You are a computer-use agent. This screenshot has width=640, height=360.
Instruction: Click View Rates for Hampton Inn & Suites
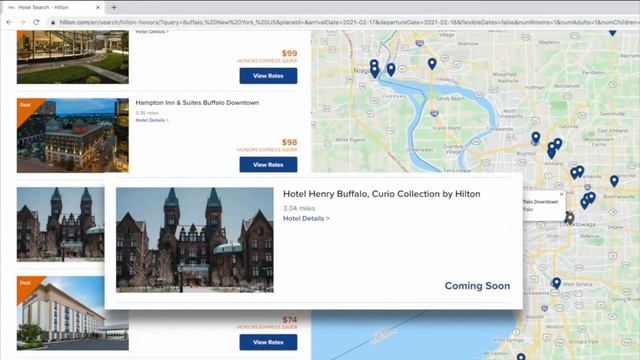[268, 164]
